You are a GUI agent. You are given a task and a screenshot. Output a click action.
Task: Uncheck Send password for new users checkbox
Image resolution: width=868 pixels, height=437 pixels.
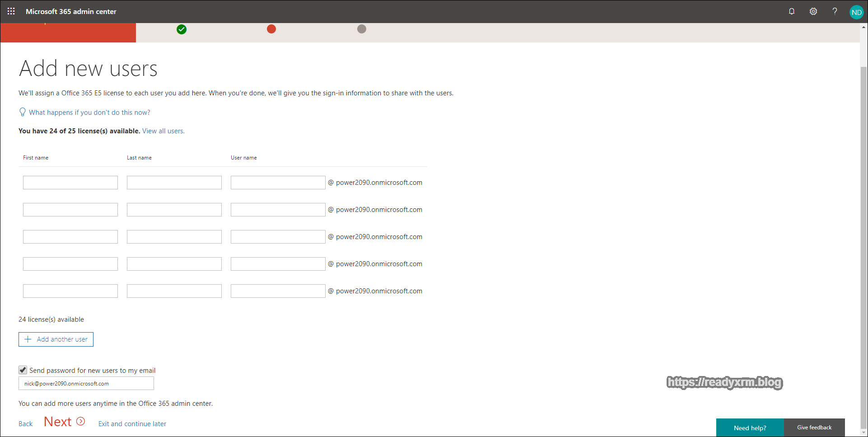[x=23, y=370]
